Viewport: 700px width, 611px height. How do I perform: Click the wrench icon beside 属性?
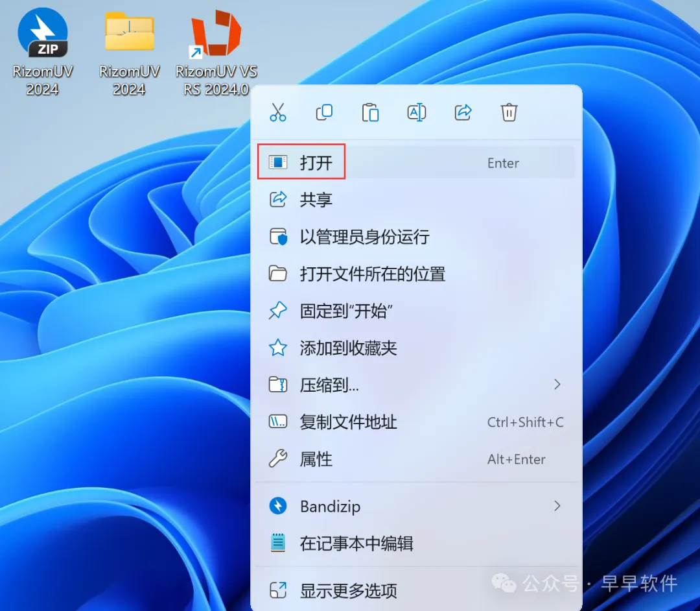pos(277,458)
